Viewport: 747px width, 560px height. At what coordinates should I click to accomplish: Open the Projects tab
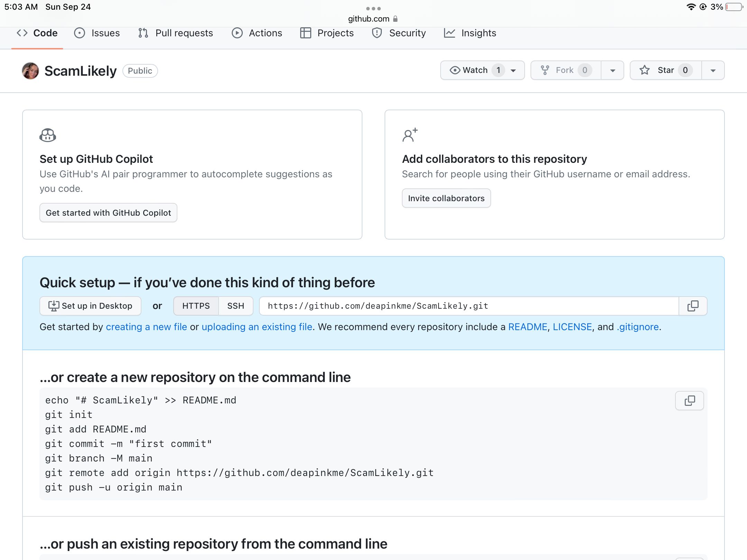tap(327, 33)
